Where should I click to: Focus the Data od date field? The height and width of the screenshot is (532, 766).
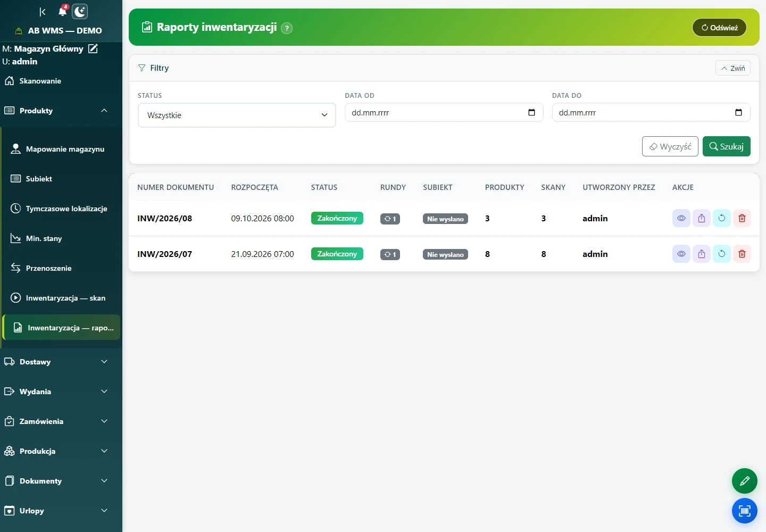[x=444, y=112]
